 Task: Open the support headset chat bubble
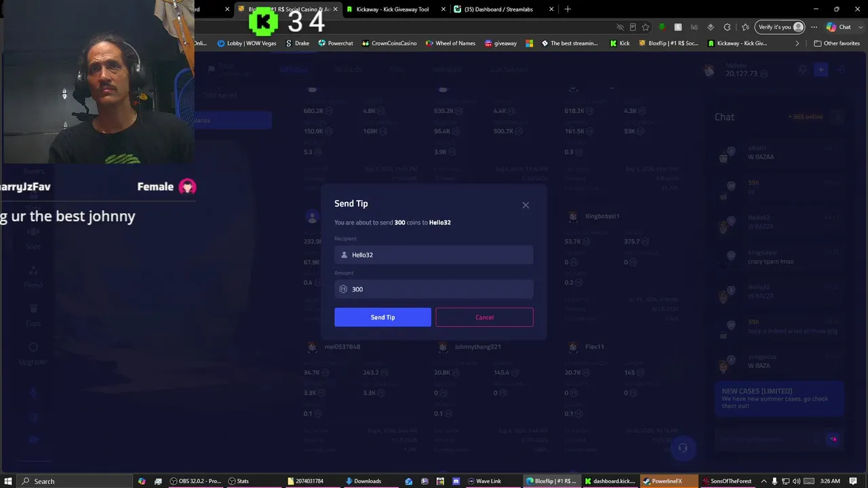point(683,448)
